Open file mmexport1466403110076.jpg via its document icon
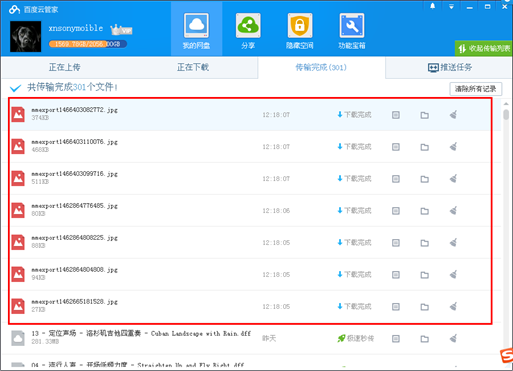The image size is (513, 371). coord(396,147)
